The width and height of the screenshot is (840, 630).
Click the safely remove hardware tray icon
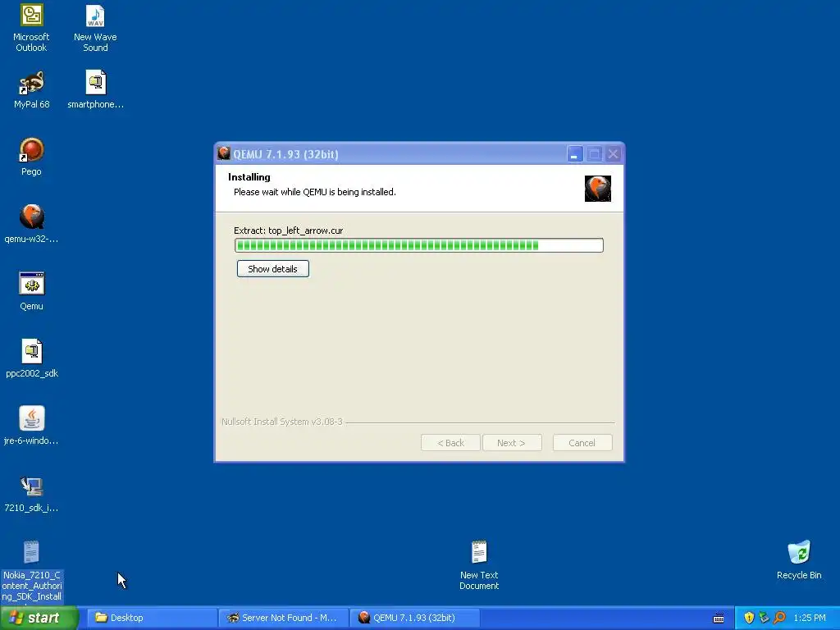tap(764, 618)
